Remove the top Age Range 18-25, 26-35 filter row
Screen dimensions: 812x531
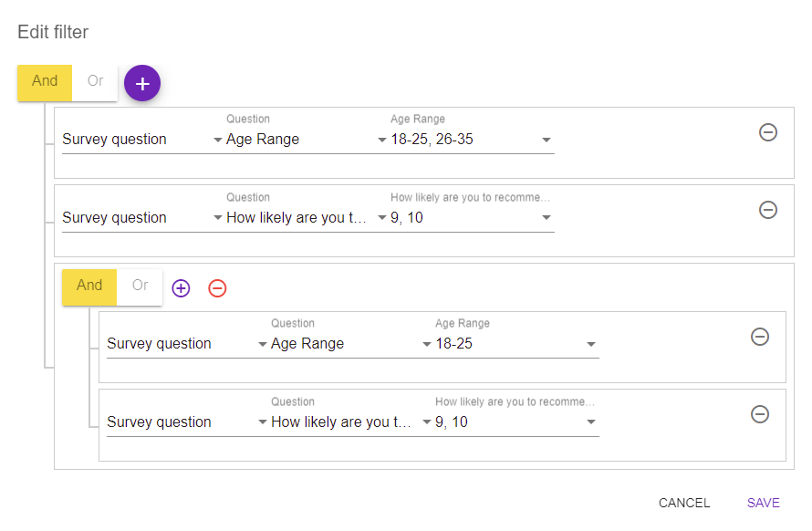point(768,132)
